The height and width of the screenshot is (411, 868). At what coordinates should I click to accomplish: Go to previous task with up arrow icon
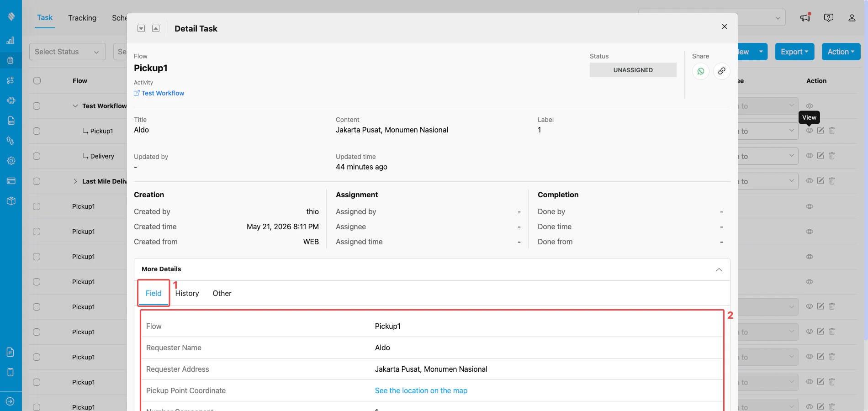tap(156, 28)
